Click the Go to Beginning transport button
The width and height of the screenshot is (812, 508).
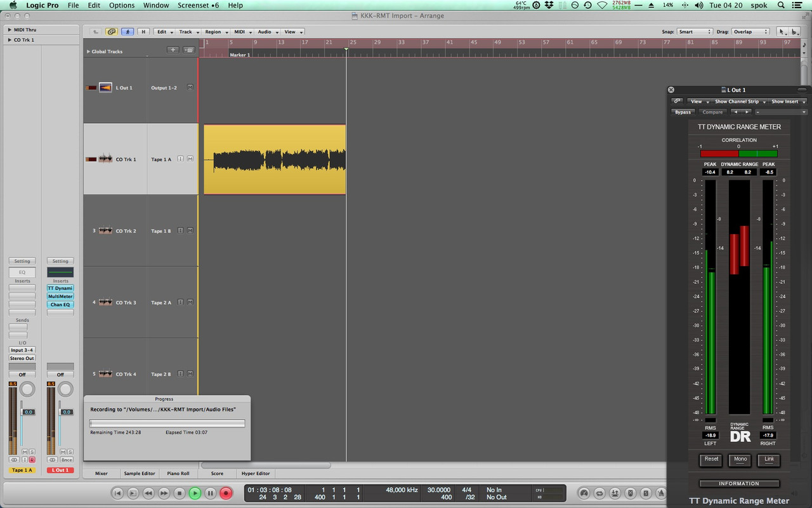117,493
